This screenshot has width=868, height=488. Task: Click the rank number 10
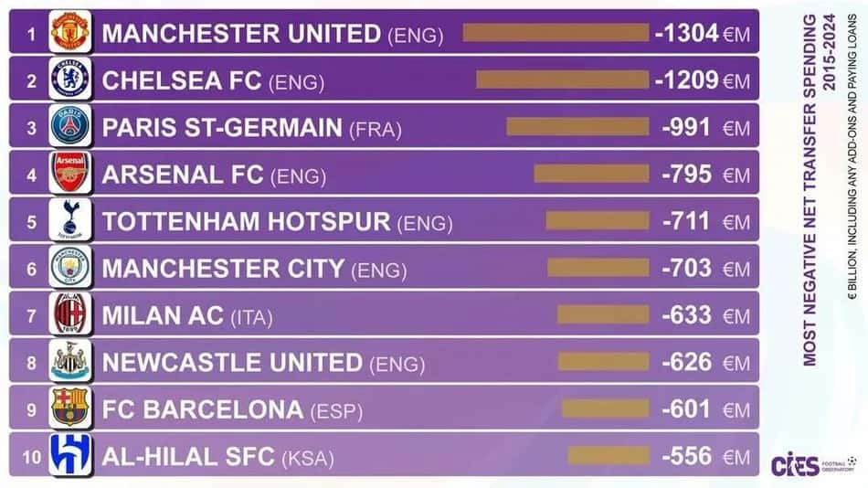coord(32,458)
